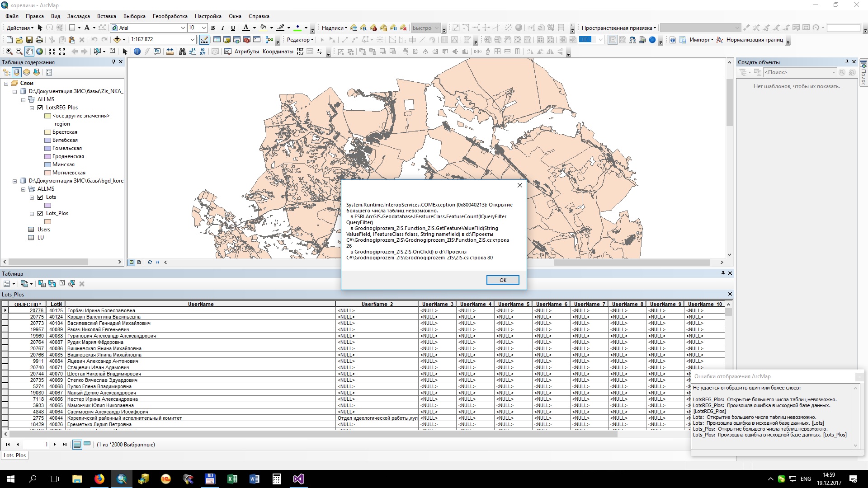Screen dimensions: 868x488
Task: Toggle the Lots layer visibility checkbox
Action: click(x=40, y=197)
